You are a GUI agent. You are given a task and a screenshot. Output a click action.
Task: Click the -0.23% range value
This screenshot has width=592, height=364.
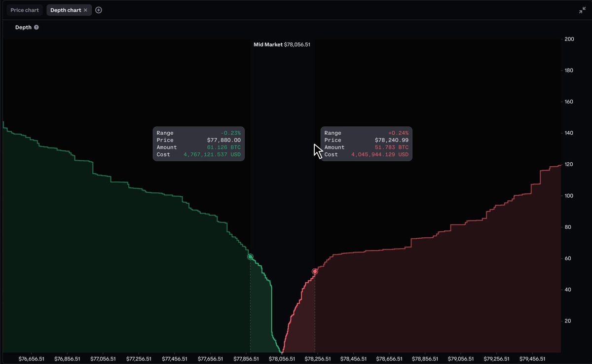click(231, 133)
